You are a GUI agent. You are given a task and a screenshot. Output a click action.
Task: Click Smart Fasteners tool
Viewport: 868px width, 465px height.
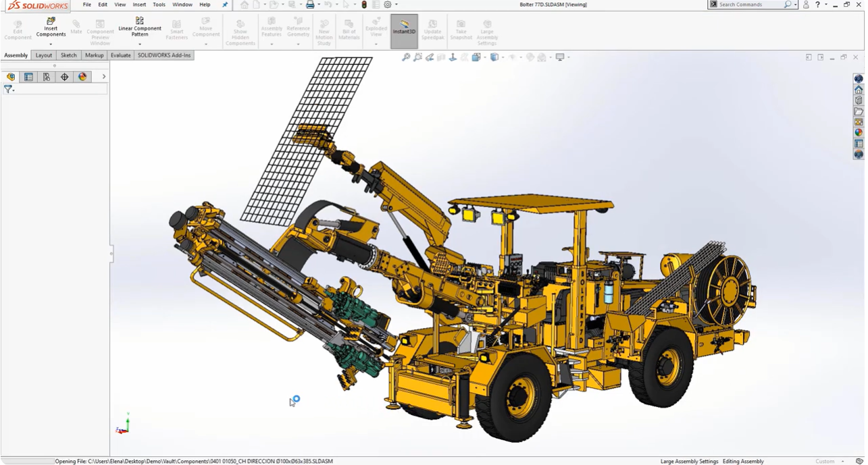[176, 30]
